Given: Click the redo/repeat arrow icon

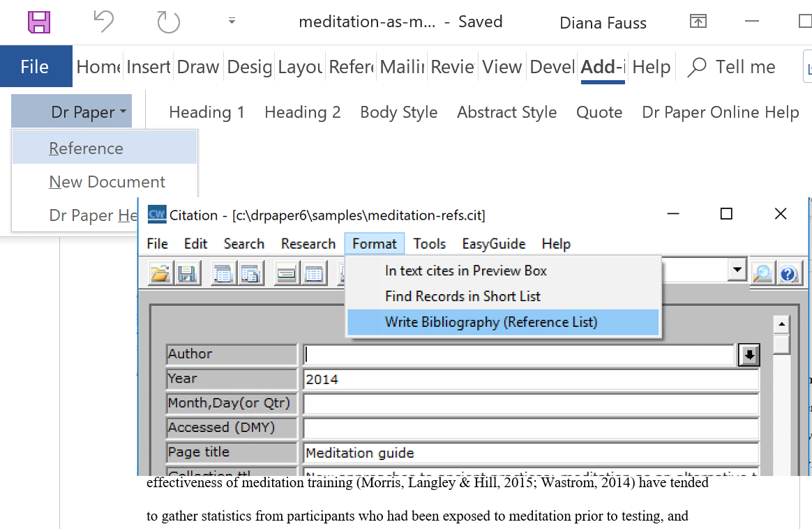Looking at the screenshot, I should click(168, 22).
